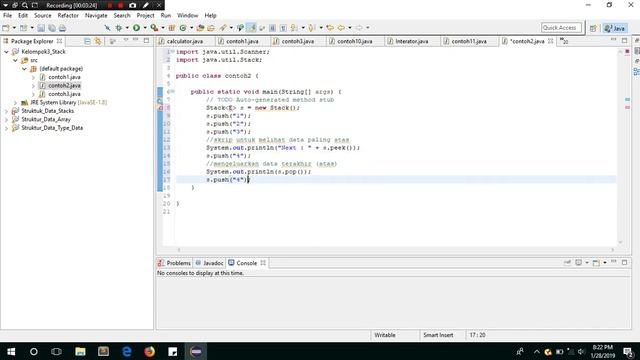The width and height of the screenshot is (640, 360).
Task: Open Package Explorer View Menu triangle
Action: coord(126,40)
